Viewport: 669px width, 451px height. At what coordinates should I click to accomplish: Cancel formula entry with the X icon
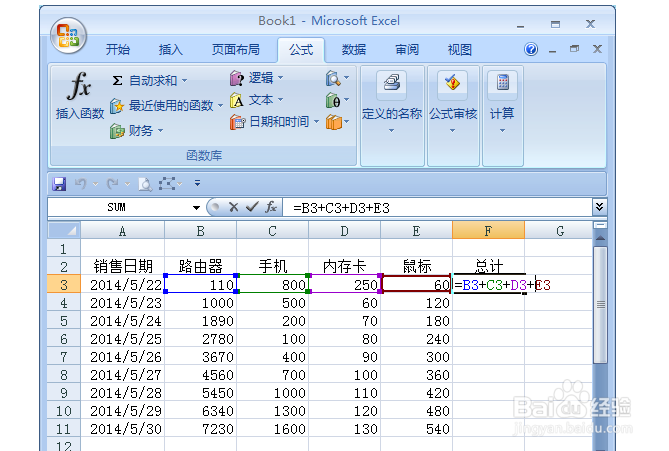click(233, 207)
